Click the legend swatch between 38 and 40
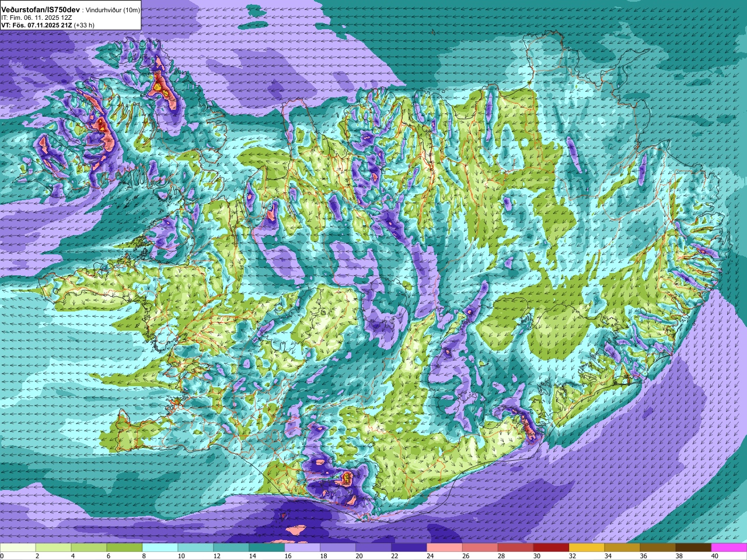Screen dimensions: 747x560 (x=694, y=548)
